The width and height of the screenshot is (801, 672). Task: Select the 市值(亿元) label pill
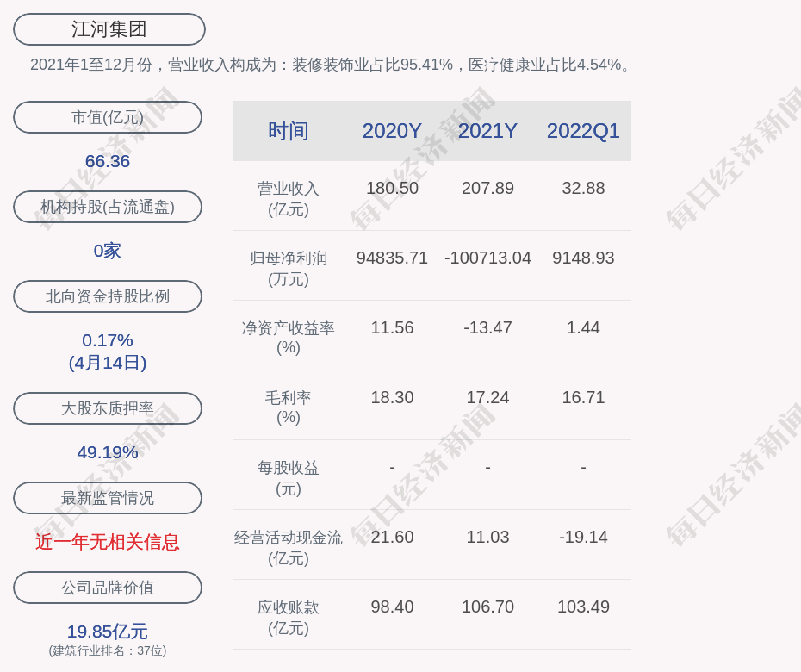(x=108, y=117)
